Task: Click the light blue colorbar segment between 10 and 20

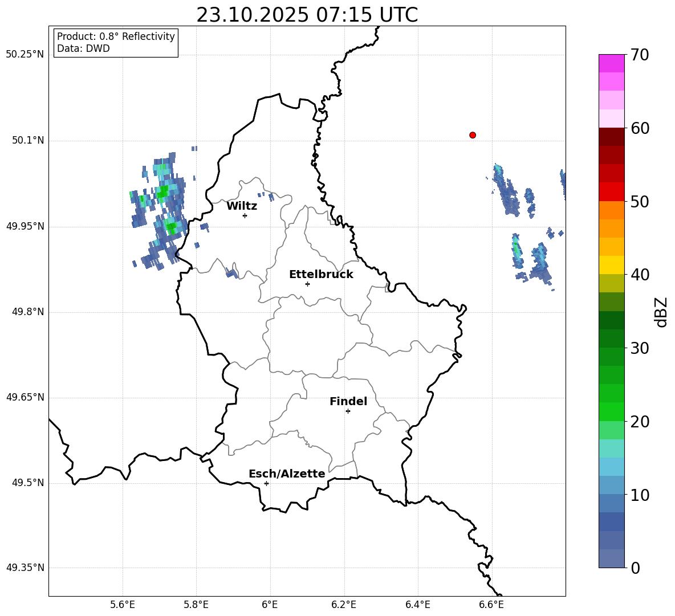Action: (611, 467)
